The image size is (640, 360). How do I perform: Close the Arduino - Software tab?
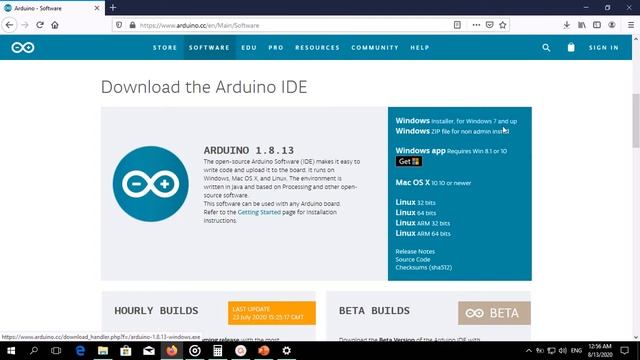pyautogui.click(x=97, y=8)
